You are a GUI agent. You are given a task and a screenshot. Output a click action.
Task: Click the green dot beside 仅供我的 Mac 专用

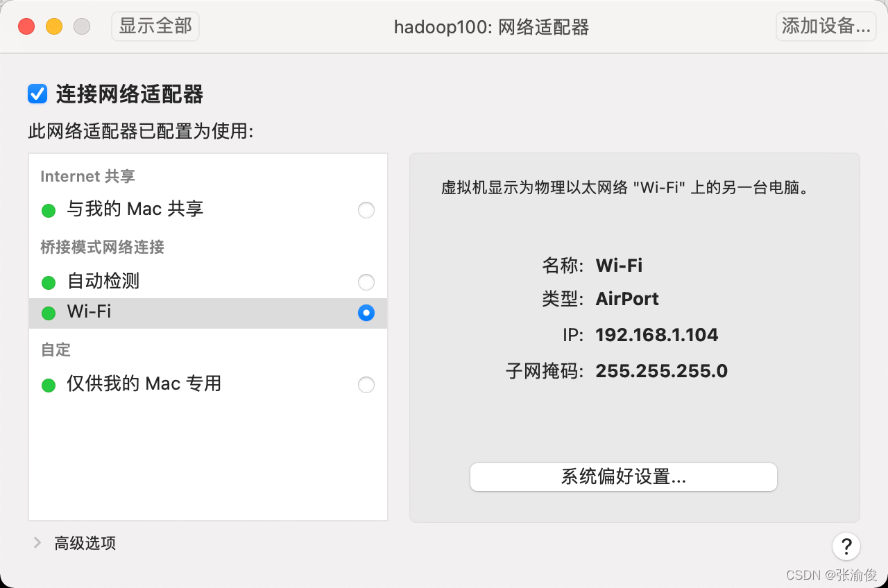click(49, 385)
